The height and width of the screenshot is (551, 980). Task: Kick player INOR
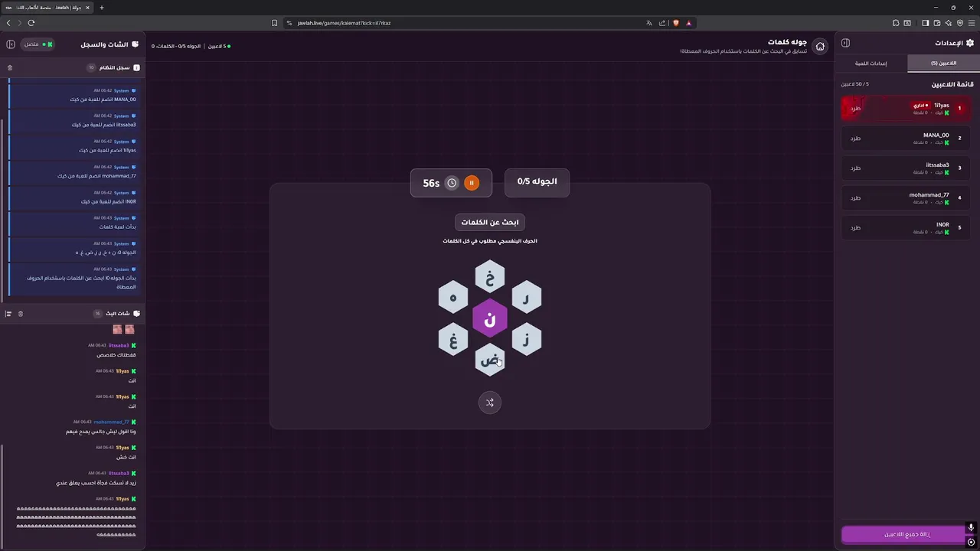(x=855, y=228)
